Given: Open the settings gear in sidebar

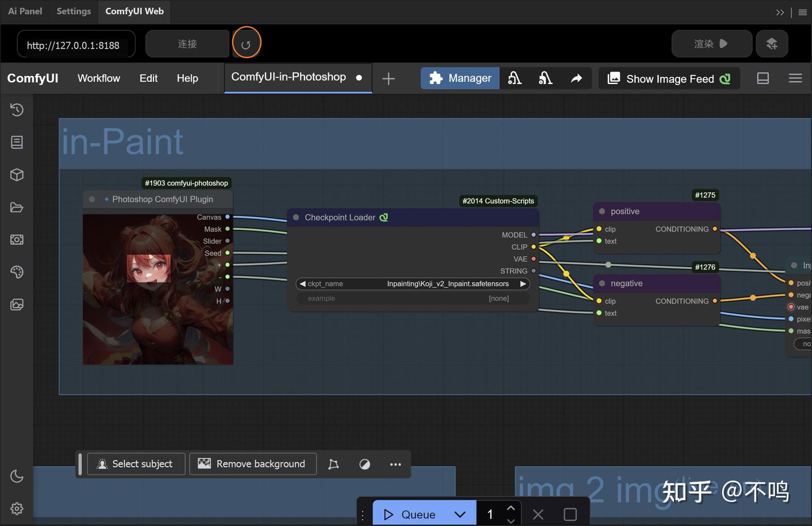Looking at the screenshot, I should (x=17, y=509).
